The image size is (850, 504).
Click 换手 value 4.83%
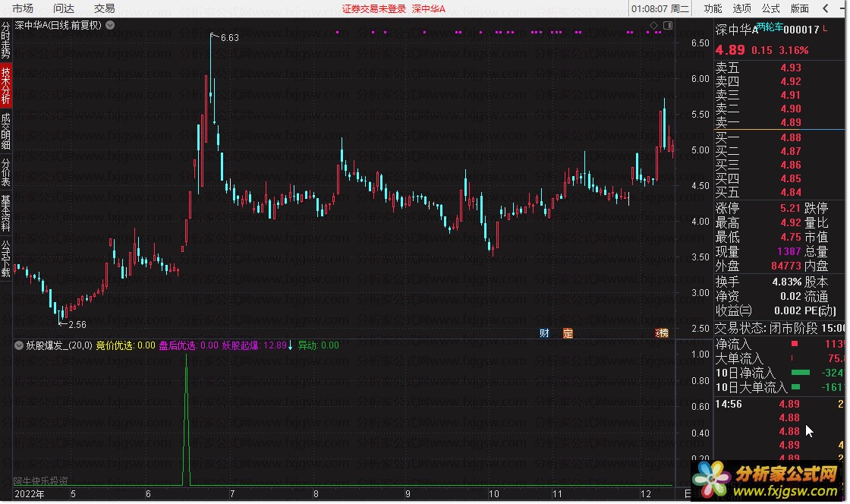(786, 282)
